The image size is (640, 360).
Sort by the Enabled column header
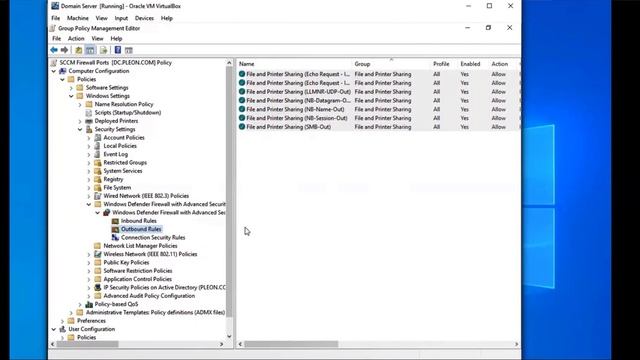pyautogui.click(x=473, y=64)
